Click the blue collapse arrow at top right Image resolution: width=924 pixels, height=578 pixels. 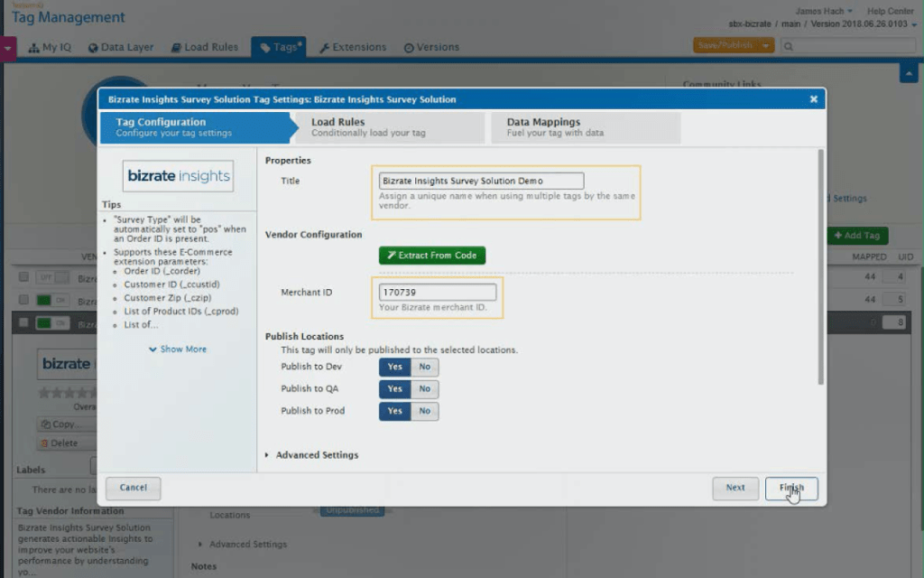coord(909,74)
